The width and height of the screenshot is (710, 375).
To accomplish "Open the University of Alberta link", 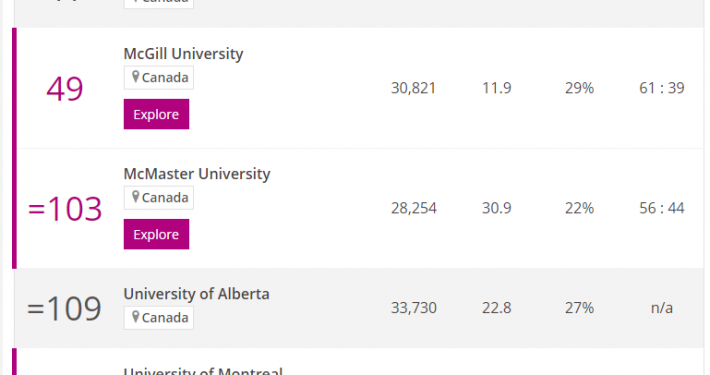I will pyautogui.click(x=197, y=294).
